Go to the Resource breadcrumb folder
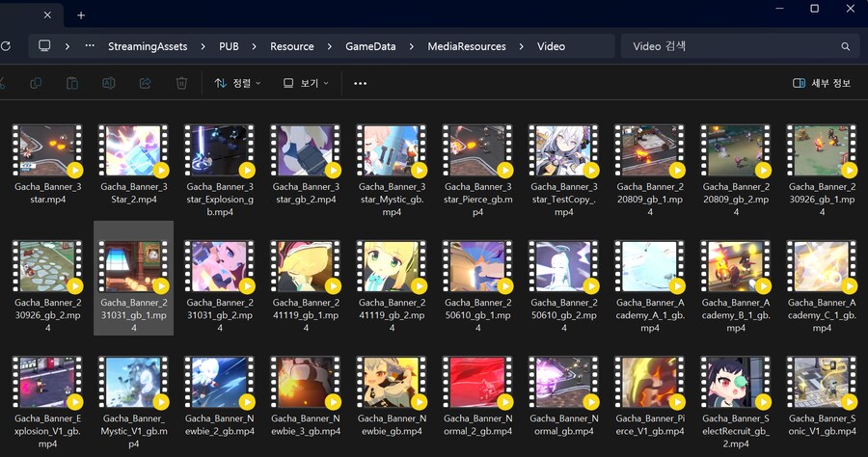The width and height of the screenshot is (868, 457). pos(291,46)
